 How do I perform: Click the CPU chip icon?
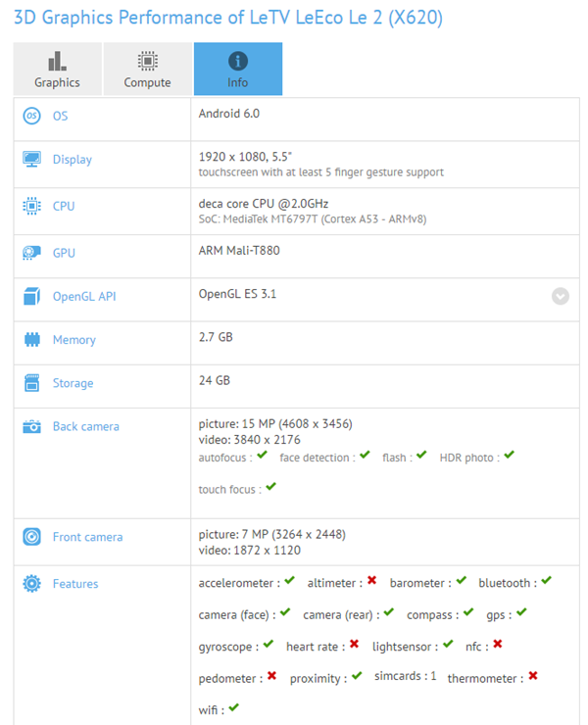32,206
